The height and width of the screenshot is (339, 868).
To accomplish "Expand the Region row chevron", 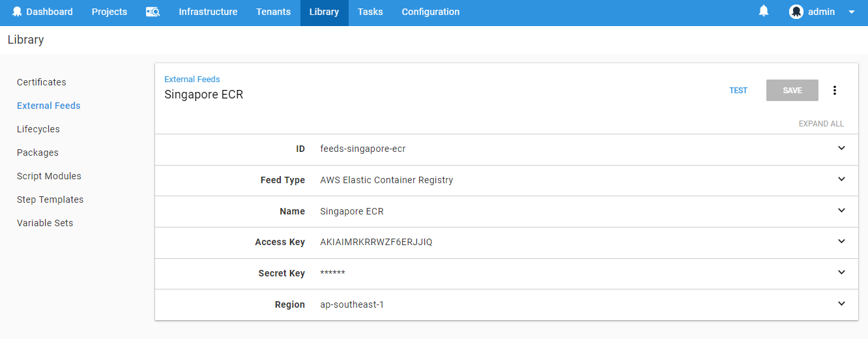I will [x=841, y=304].
